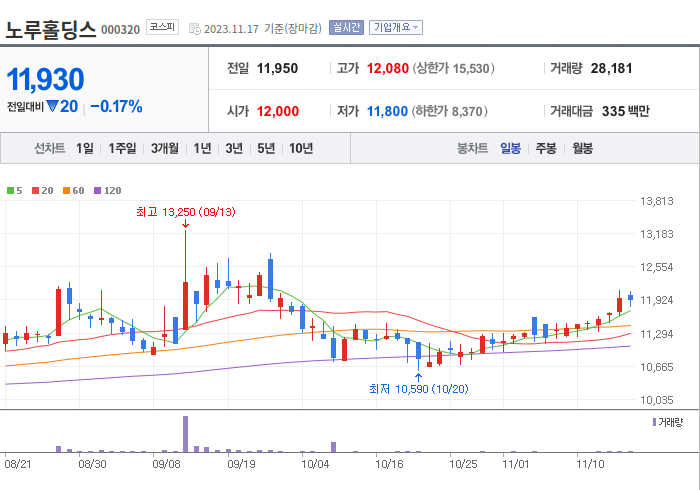The height and width of the screenshot is (490, 700).
Task: Click the 11/10 date axis label
Action: coord(590,464)
